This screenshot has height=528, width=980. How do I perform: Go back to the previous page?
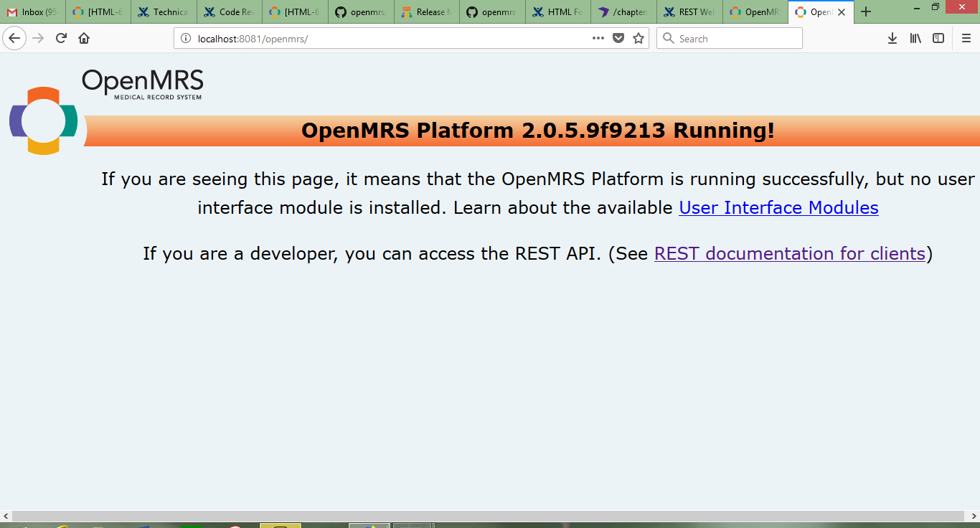click(14, 38)
